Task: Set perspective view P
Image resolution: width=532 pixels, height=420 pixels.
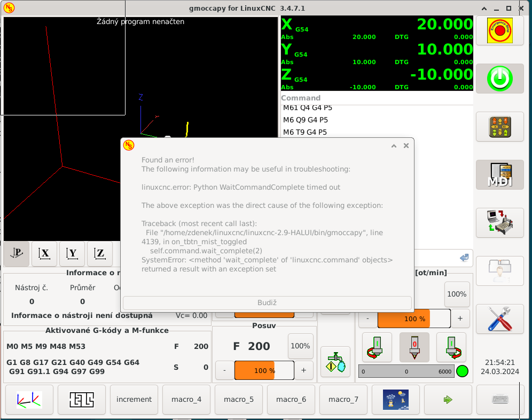Action: point(16,253)
